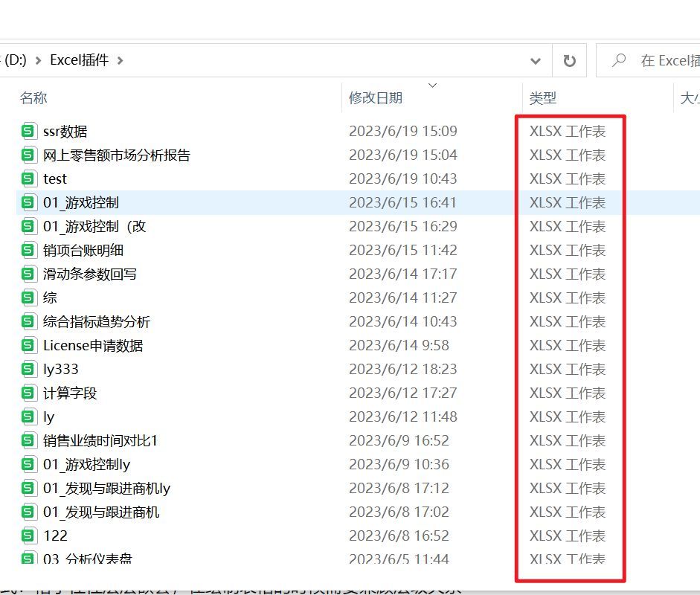Sort the files by the 类型 column header
This screenshot has width=700, height=595.
[543, 97]
